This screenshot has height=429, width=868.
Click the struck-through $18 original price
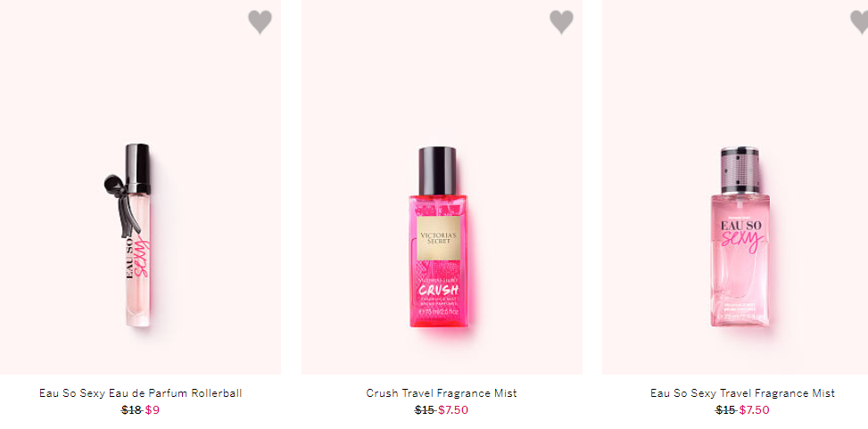coord(132,410)
